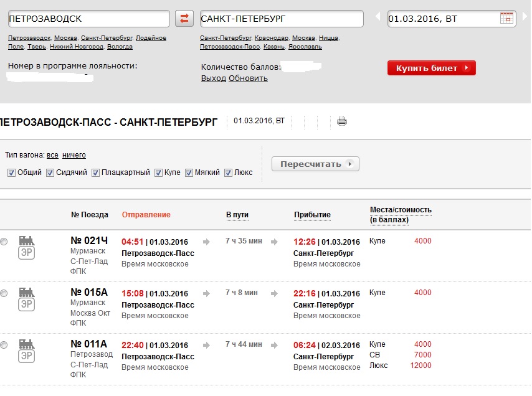Swap departure and destination stations
The image size is (532, 396).
[x=184, y=19]
